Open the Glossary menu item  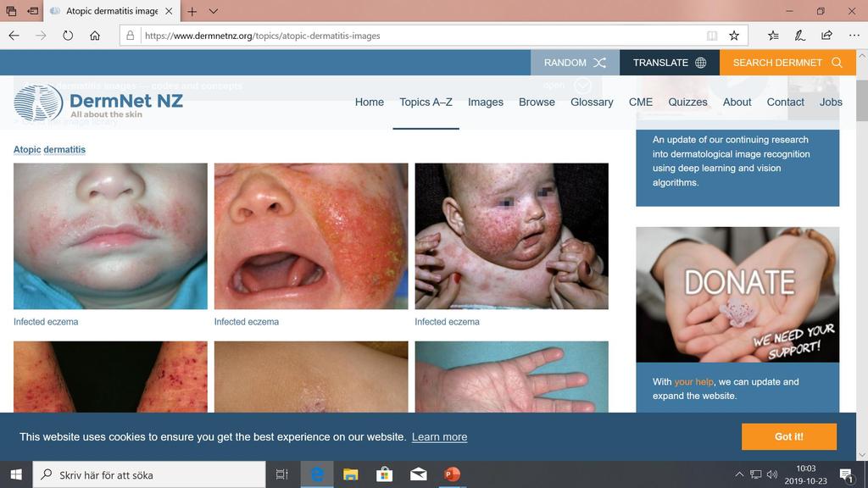pos(592,102)
